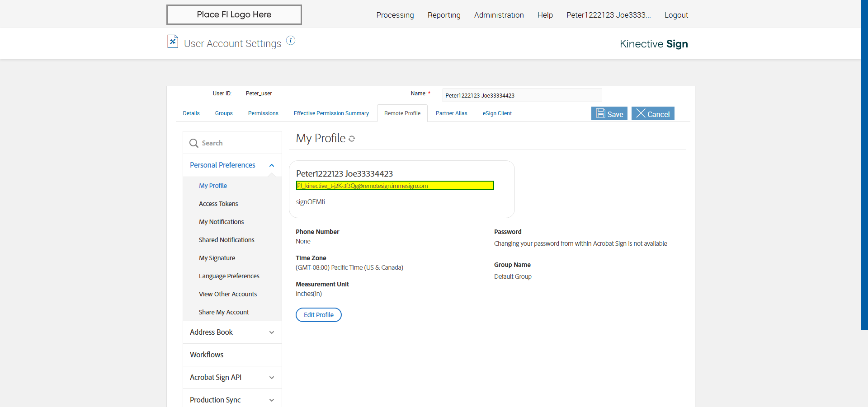Viewport: 868px width, 407px height.
Task: Switch to the Permissions tab
Action: tap(263, 113)
